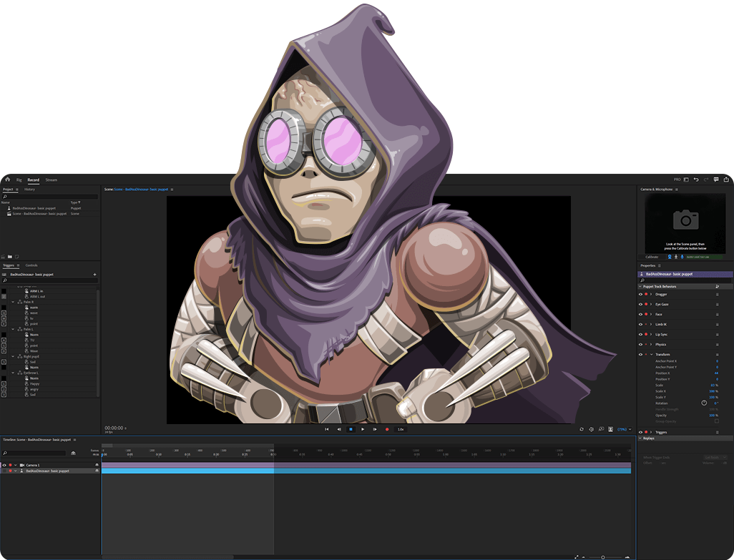Hide the Face behavior with eye icon
The height and width of the screenshot is (560, 734).
(640, 314)
